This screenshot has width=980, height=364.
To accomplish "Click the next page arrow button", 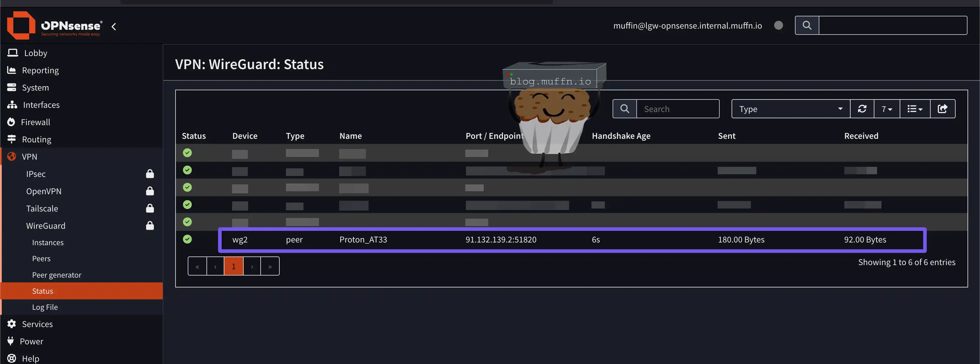I will click(252, 266).
